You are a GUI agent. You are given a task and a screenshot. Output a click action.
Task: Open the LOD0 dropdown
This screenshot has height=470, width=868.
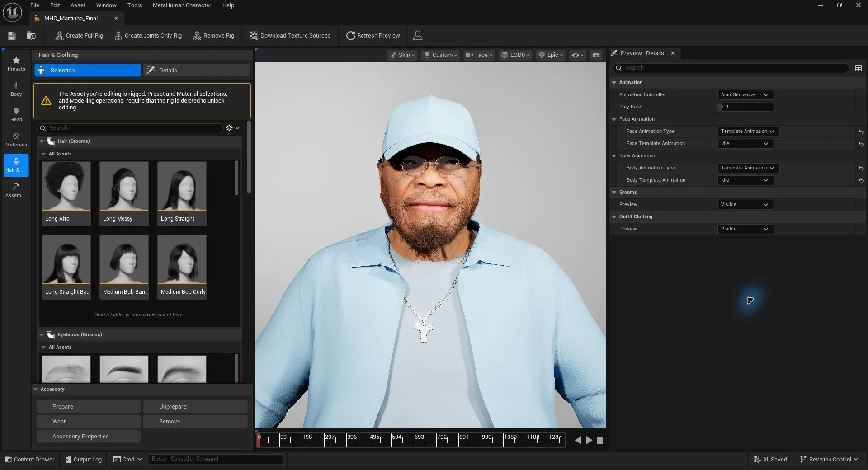click(x=515, y=55)
